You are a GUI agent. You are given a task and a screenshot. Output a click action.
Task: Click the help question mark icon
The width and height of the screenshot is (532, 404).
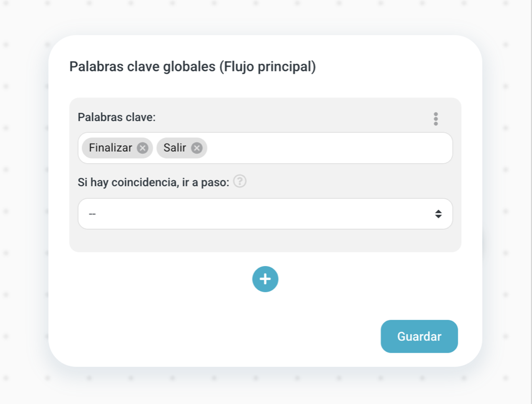click(x=240, y=182)
